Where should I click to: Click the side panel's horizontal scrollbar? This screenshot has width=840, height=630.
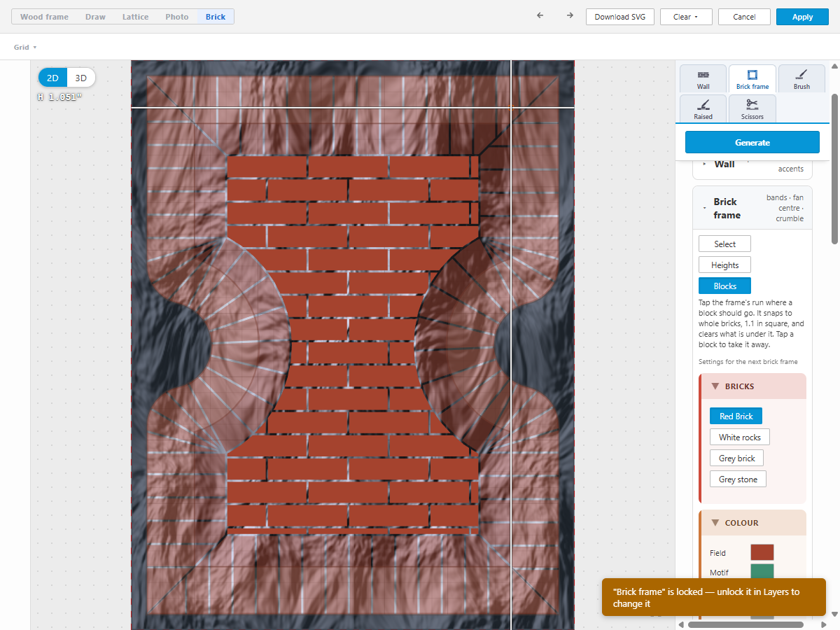(746, 624)
